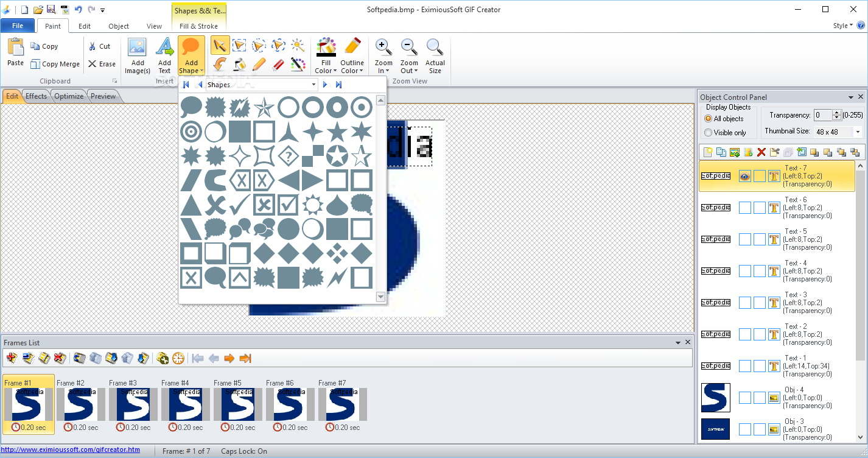The image size is (868, 458).
Task: Pick the water drop shape
Action: 337,205
